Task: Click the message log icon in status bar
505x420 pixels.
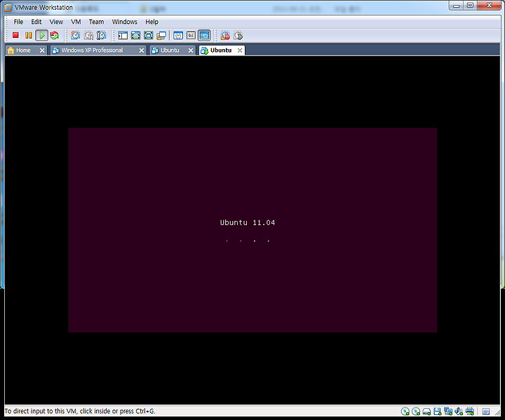Action: [486, 412]
